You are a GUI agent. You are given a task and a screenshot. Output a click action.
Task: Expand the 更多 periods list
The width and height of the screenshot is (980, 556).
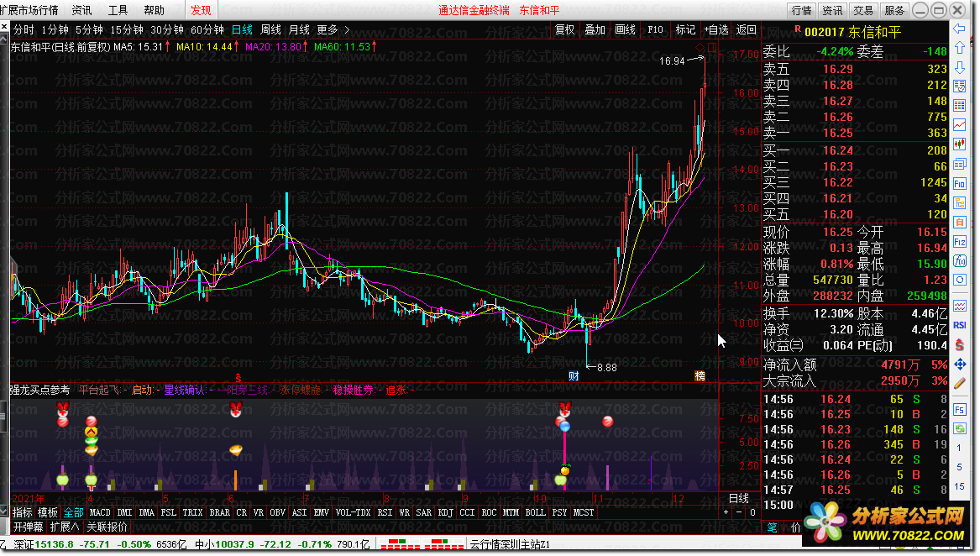click(x=333, y=29)
